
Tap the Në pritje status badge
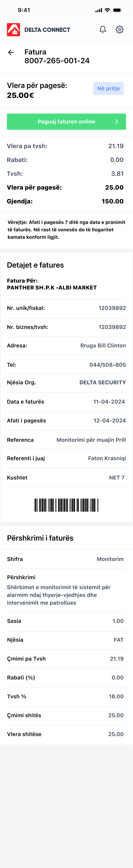point(108,89)
